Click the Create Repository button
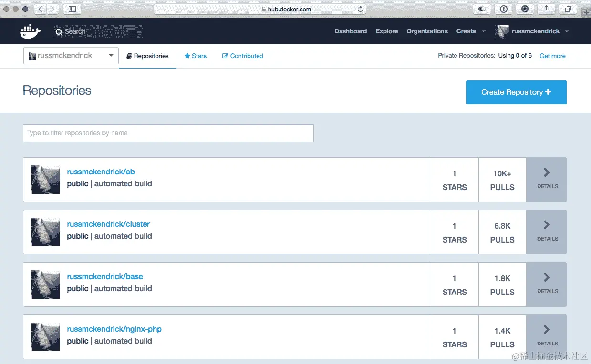 click(516, 92)
